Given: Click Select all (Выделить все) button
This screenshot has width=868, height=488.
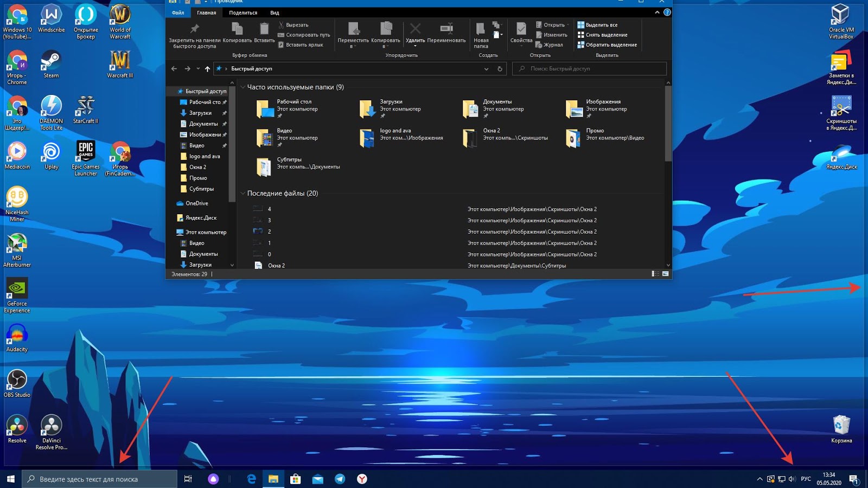Looking at the screenshot, I should click(x=597, y=25).
